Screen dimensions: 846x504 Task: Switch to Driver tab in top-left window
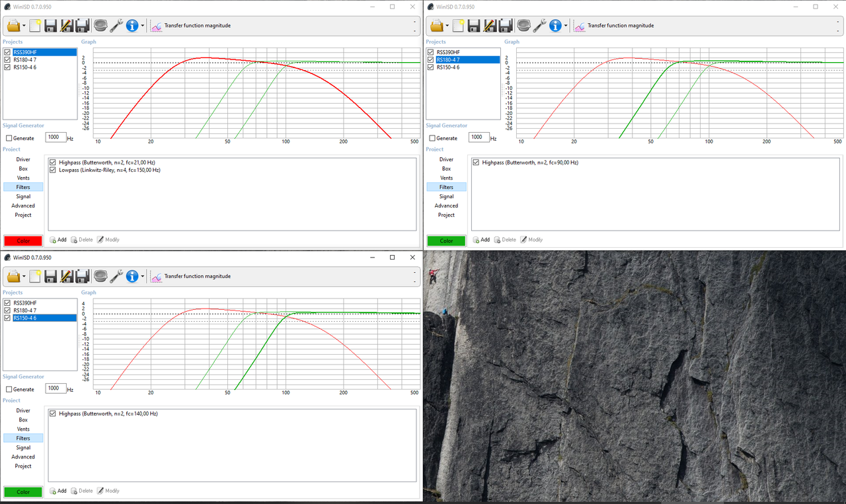[23, 159]
